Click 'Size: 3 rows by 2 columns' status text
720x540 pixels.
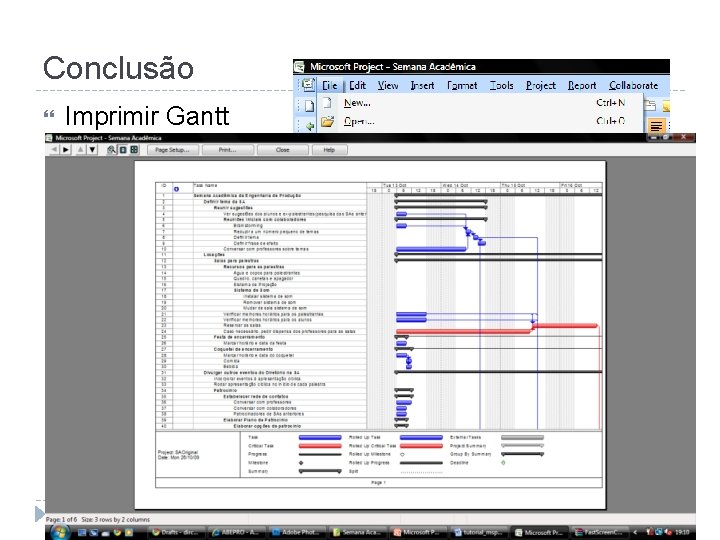116,520
